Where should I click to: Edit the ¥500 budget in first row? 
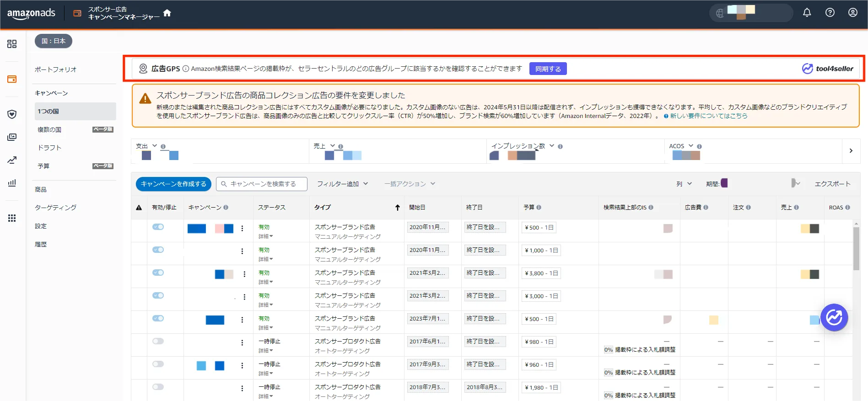(x=539, y=227)
